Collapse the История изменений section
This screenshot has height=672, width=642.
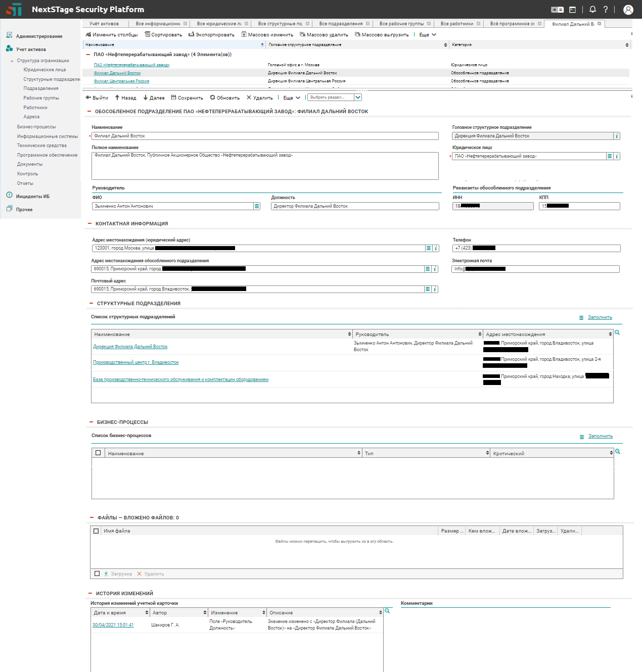[90, 593]
